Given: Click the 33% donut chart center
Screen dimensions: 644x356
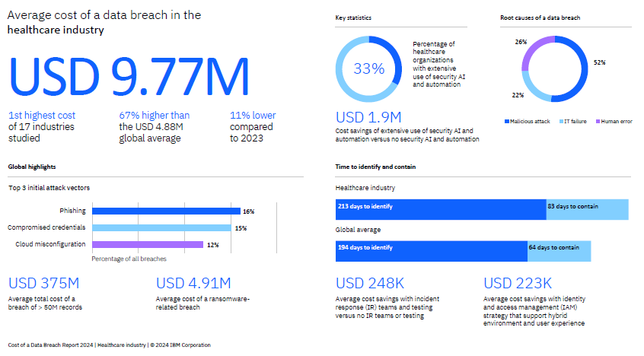Looking at the screenshot, I should 368,68.
